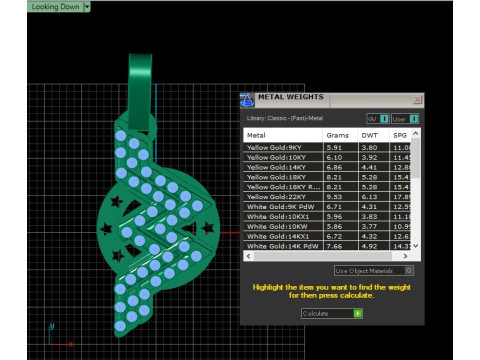
Task: Select the pendant bail loop in viewport
Action: click(140, 92)
